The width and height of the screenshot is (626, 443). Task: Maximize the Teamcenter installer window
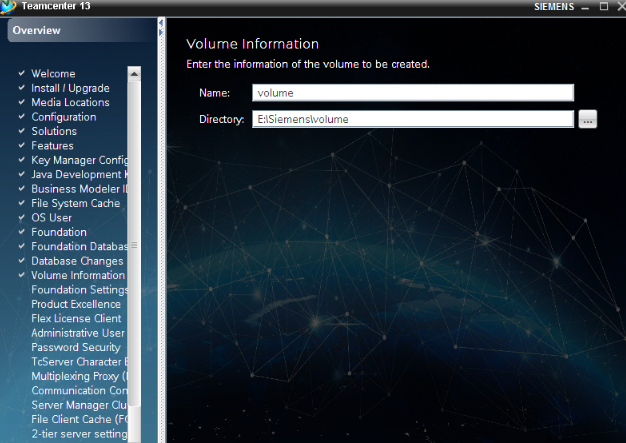pyautogui.click(x=603, y=7)
